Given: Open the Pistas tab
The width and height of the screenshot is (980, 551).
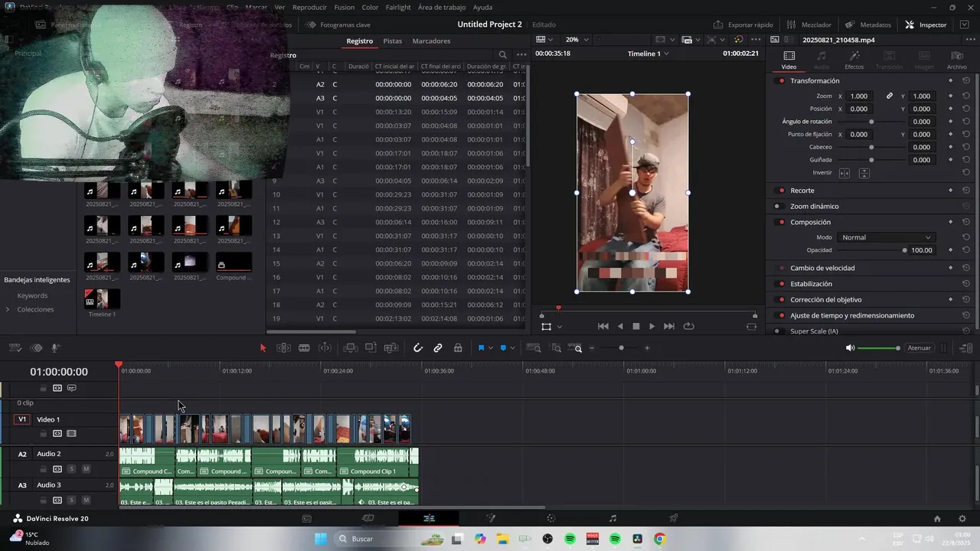Looking at the screenshot, I should [392, 41].
